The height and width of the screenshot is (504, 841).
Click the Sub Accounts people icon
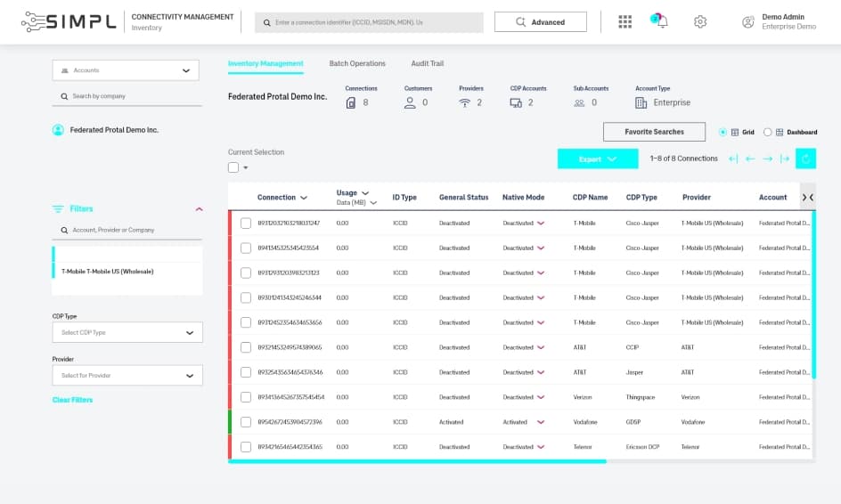pyautogui.click(x=579, y=103)
